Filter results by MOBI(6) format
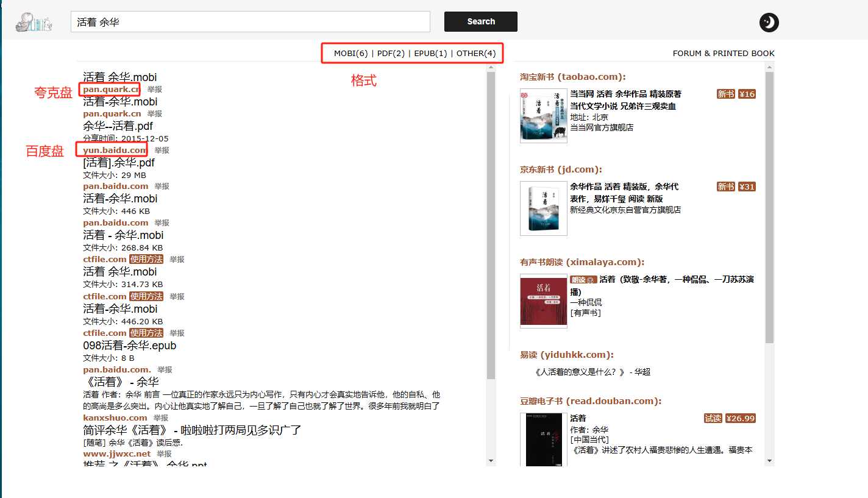The image size is (868, 498). pos(350,53)
